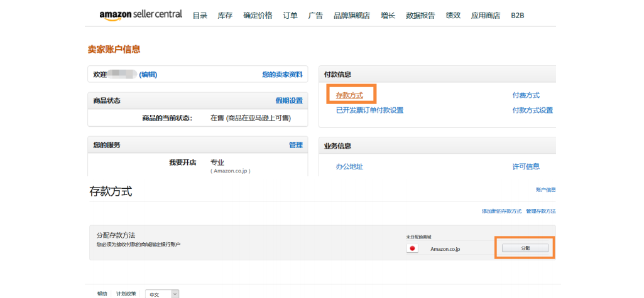
Task: Click 管理存款方法 link
Action: (x=541, y=211)
